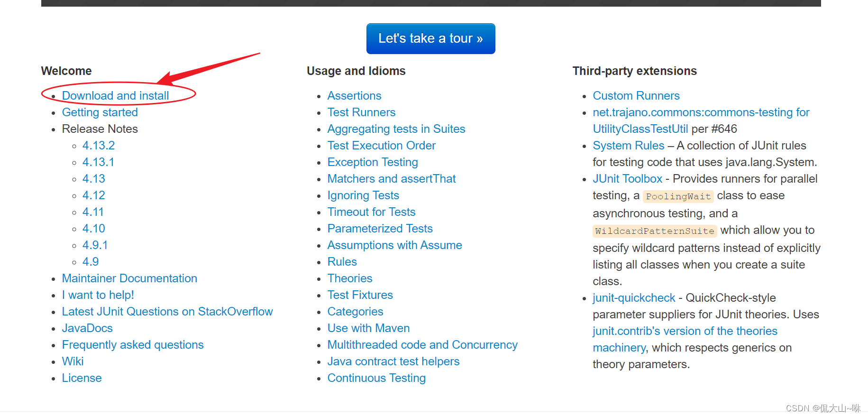
Task: Open Matchers and assertThat
Action: pyautogui.click(x=392, y=179)
